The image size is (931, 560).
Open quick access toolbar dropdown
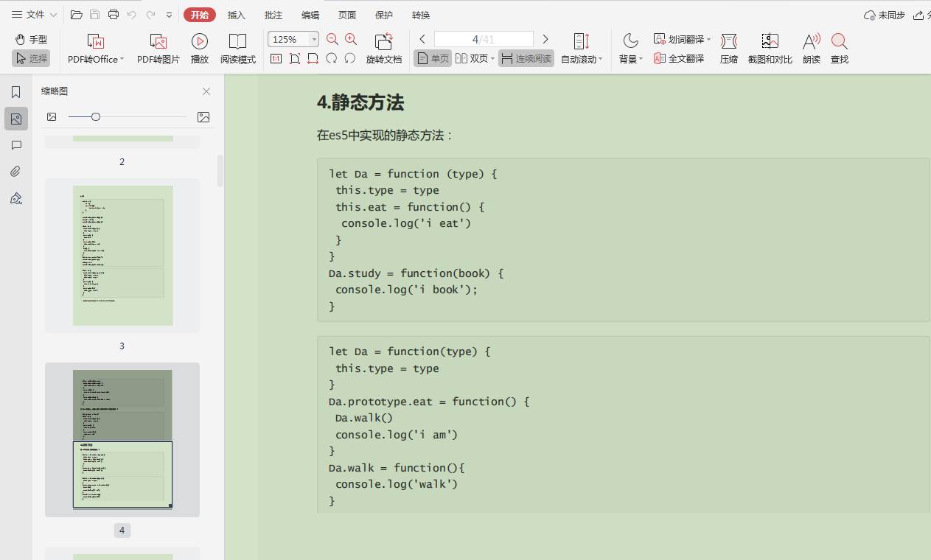pyautogui.click(x=170, y=15)
